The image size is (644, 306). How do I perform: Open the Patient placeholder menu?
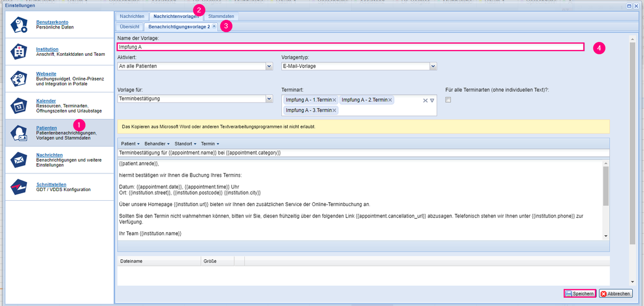pyautogui.click(x=130, y=144)
